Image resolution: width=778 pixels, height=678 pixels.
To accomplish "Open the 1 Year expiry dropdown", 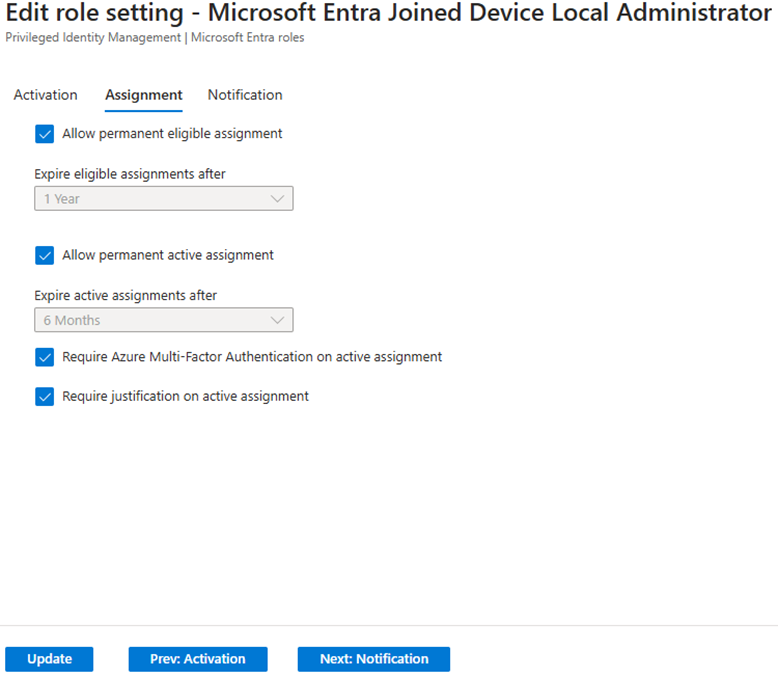I will (163, 199).
